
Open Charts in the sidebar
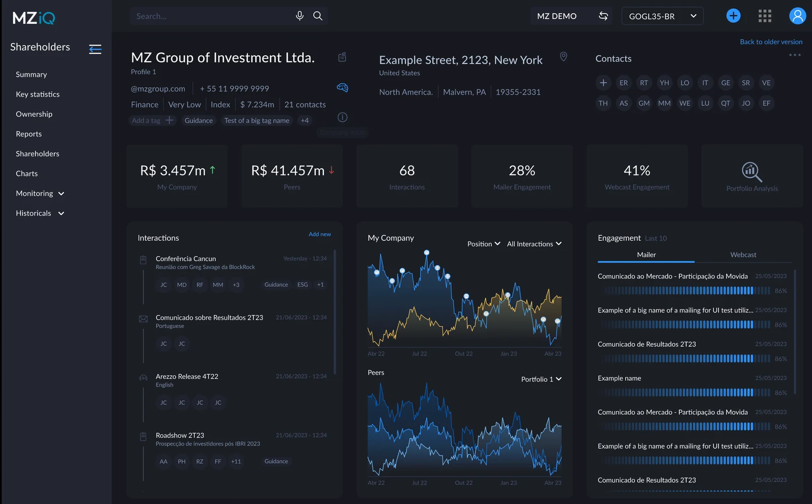pos(27,173)
